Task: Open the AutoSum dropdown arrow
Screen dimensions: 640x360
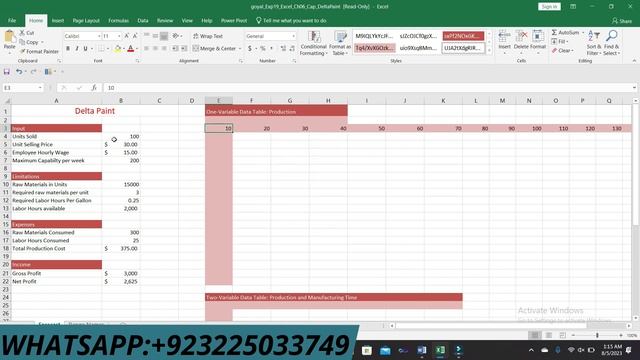Action: (x=583, y=32)
